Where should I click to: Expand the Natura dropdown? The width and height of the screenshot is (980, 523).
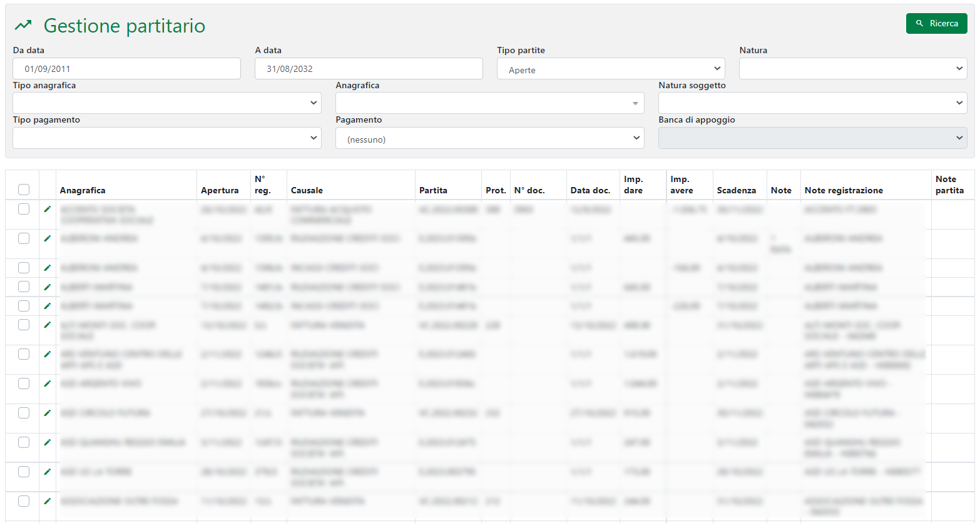pyautogui.click(x=852, y=69)
